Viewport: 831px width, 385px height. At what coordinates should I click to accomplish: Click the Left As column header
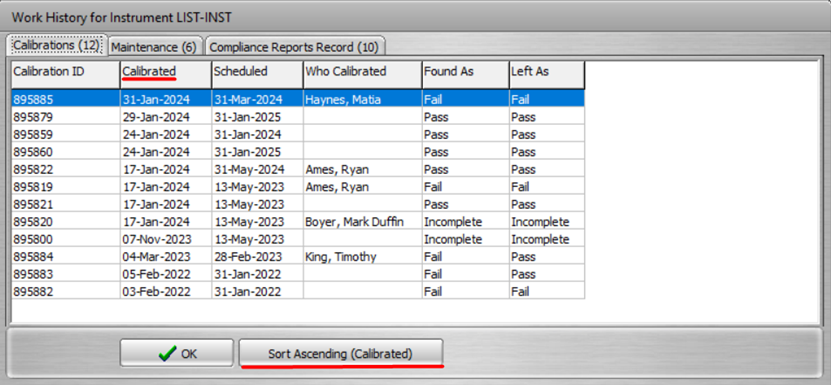(547, 75)
